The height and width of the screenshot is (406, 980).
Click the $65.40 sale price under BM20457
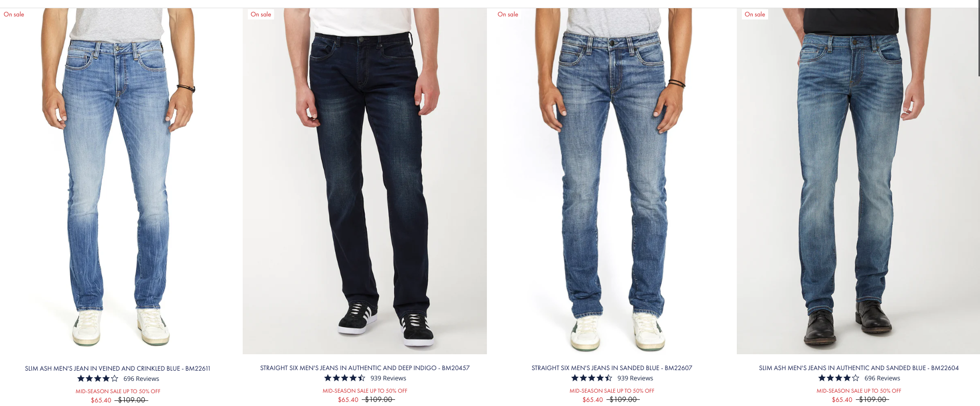point(348,400)
